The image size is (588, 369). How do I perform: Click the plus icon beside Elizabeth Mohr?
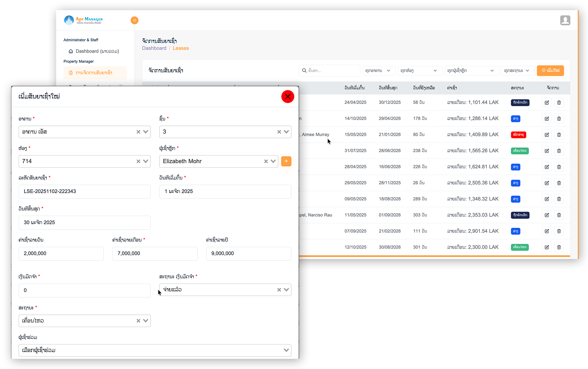(x=286, y=161)
